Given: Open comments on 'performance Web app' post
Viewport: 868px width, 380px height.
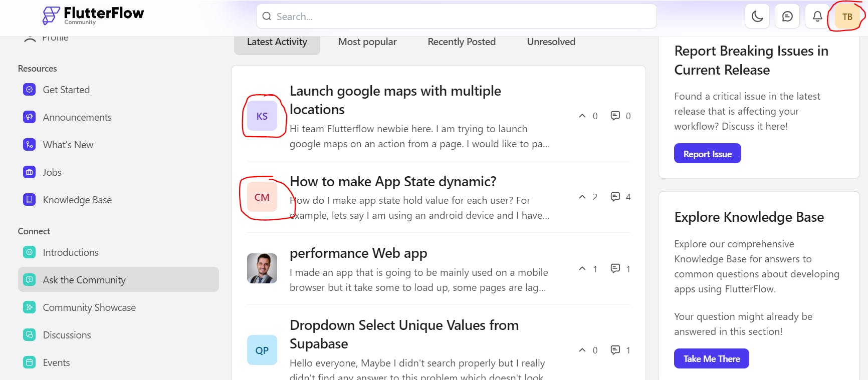Looking at the screenshot, I should (x=615, y=268).
